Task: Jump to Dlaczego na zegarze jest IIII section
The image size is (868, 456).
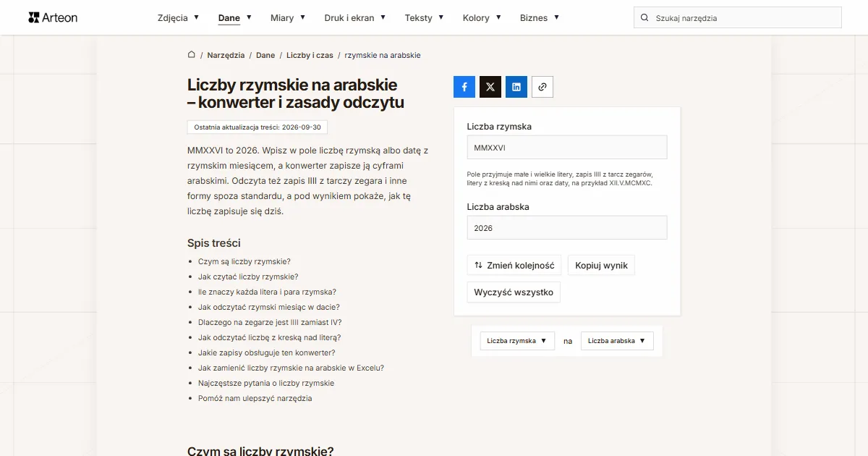Action: coord(270,322)
